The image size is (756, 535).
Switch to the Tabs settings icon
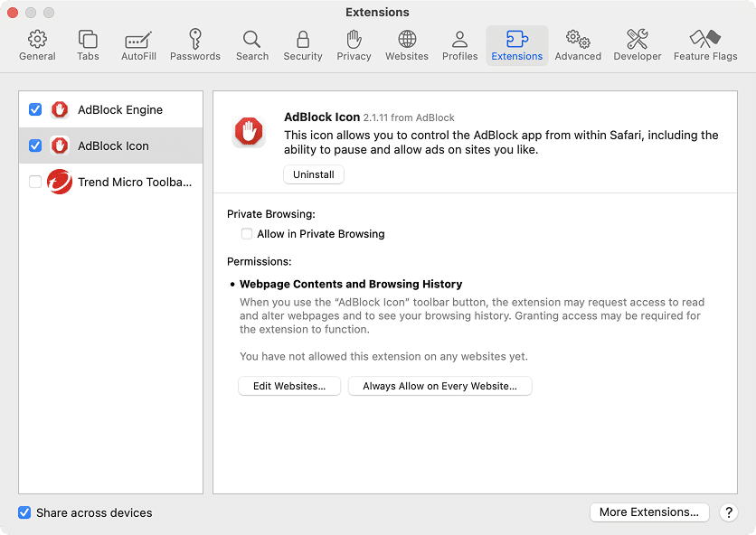tap(88, 43)
